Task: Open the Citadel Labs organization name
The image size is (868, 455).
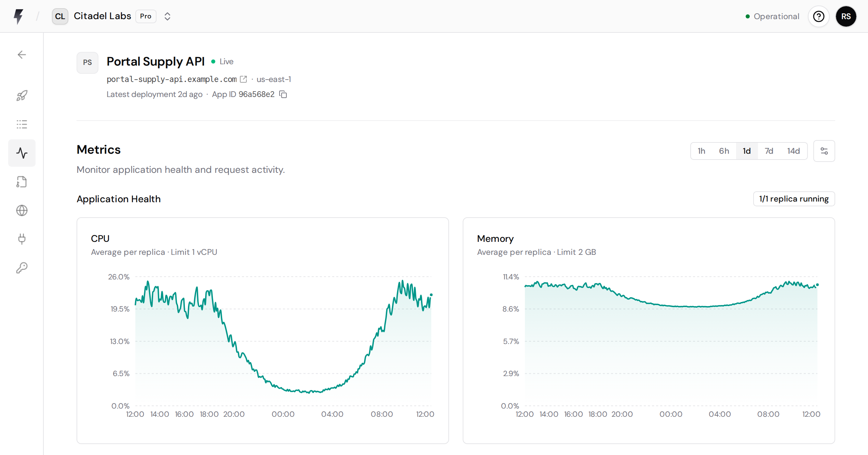Action: [102, 16]
